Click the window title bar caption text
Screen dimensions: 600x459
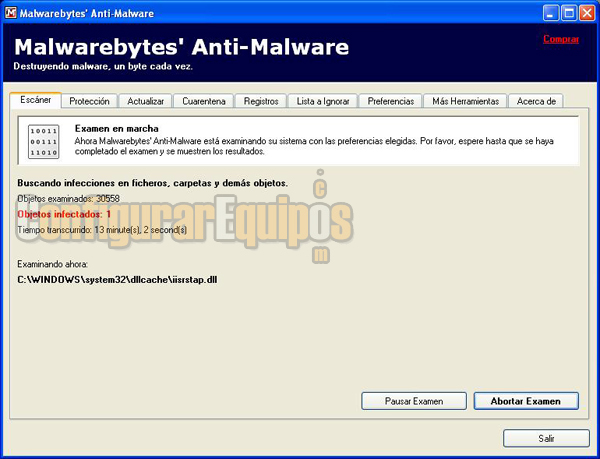pos(87,13)
